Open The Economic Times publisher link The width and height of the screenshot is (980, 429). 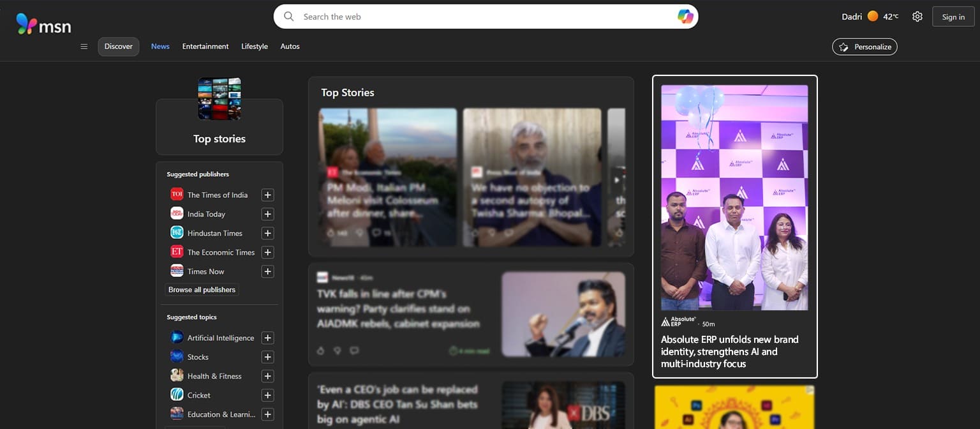coord(221,252)
